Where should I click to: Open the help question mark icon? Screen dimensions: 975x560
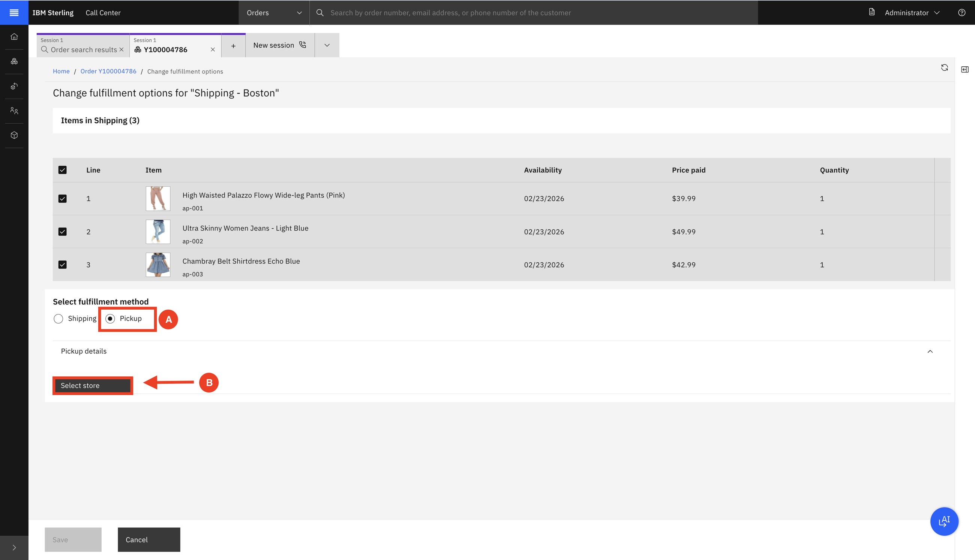961,13
